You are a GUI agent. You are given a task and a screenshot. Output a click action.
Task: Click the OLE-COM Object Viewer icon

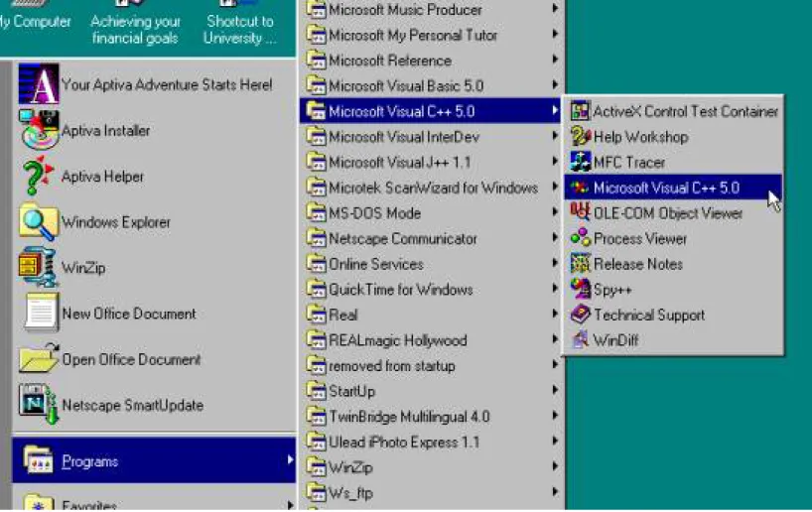tap(580, 212)
